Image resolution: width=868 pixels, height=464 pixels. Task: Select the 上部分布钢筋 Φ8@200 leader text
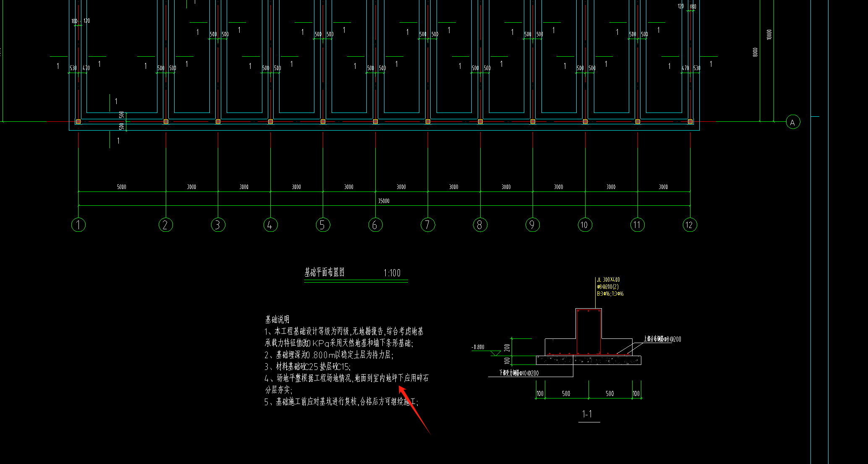tap(662, 339)
